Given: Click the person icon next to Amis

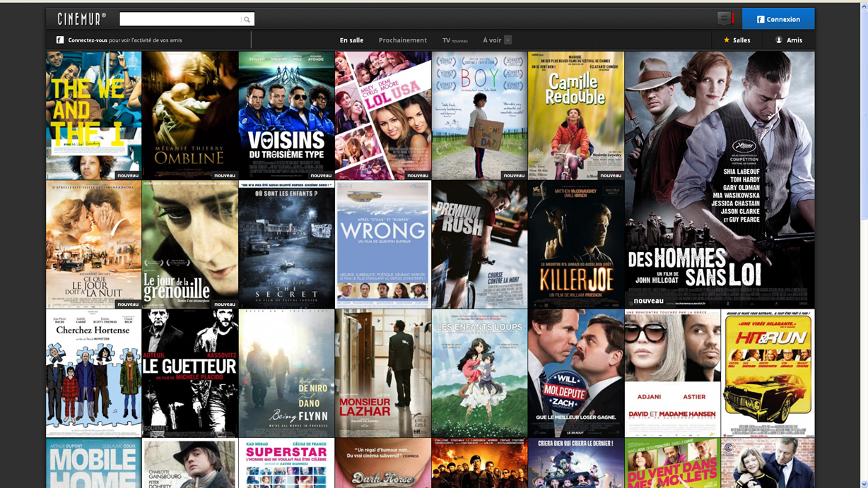Looking at the screenshot, I should click(x=779, y=40).
